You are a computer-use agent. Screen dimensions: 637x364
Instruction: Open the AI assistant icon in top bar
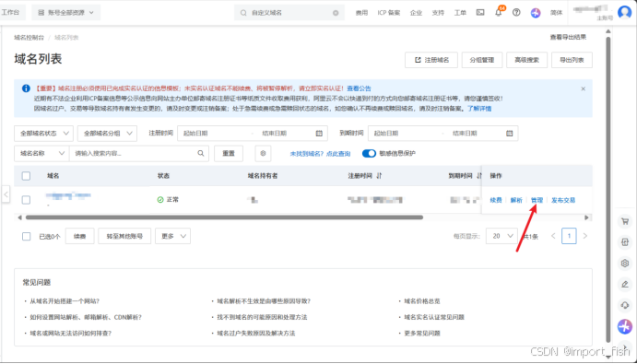click(536, 13)
